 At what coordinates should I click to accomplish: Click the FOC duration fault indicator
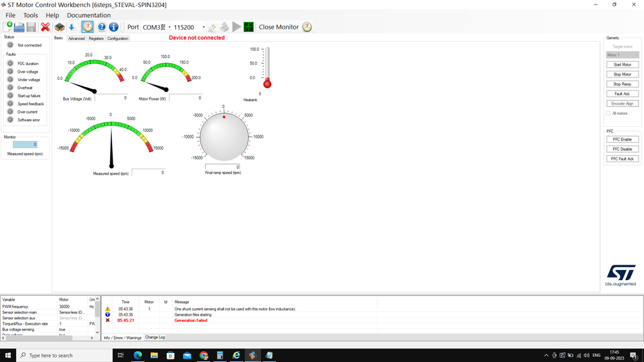pyautogui.click(x=10, y=64)
